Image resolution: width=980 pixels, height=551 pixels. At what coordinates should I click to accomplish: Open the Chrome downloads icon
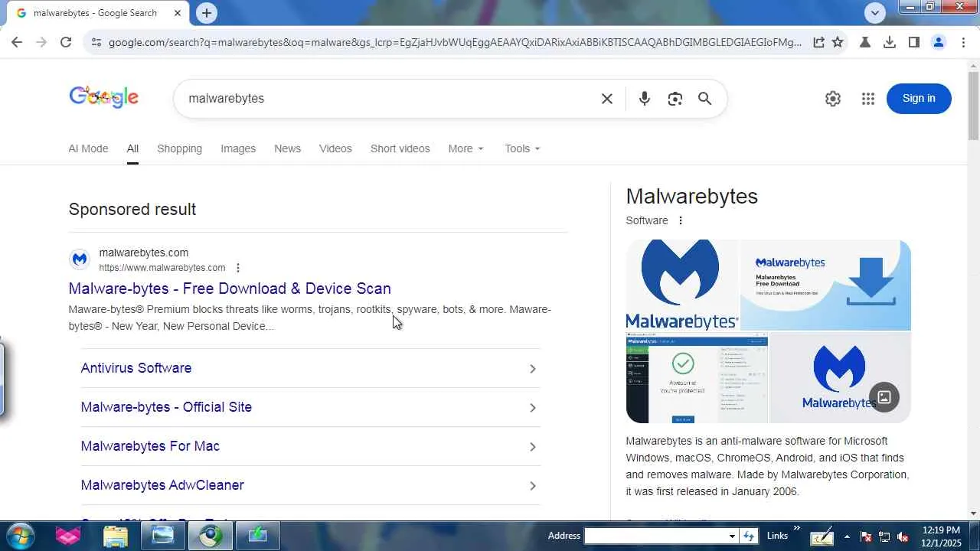pos(890,43)
